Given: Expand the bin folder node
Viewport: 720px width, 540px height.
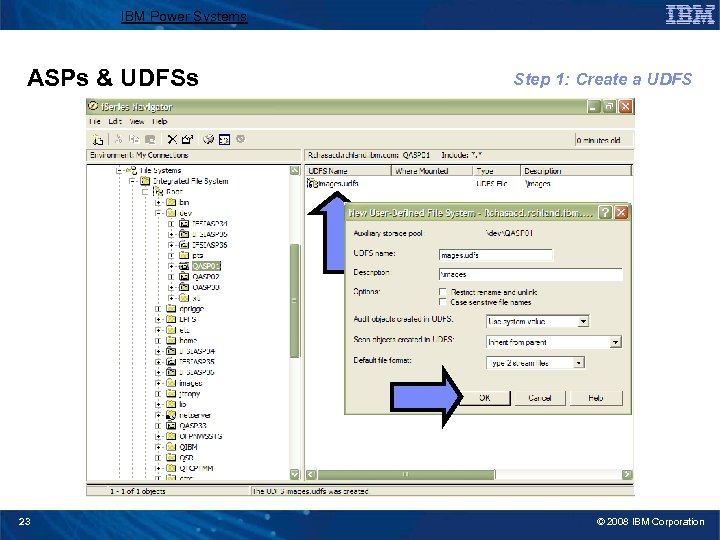Looking at the screenshot, I should (x=158, y=202).
